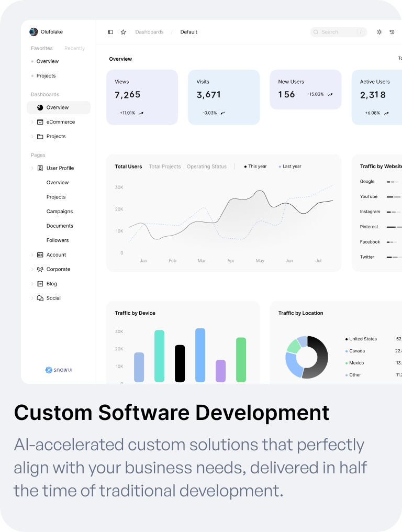Click the Corporate people icon

coord(40,269)
